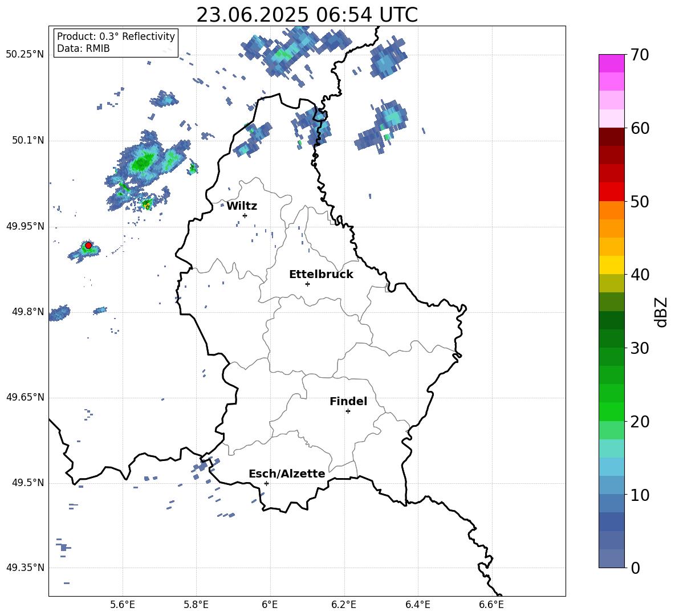Click the 20 tick label on colorbar
This screenshot has height=616, width=675.
click(x=639, y=422)
